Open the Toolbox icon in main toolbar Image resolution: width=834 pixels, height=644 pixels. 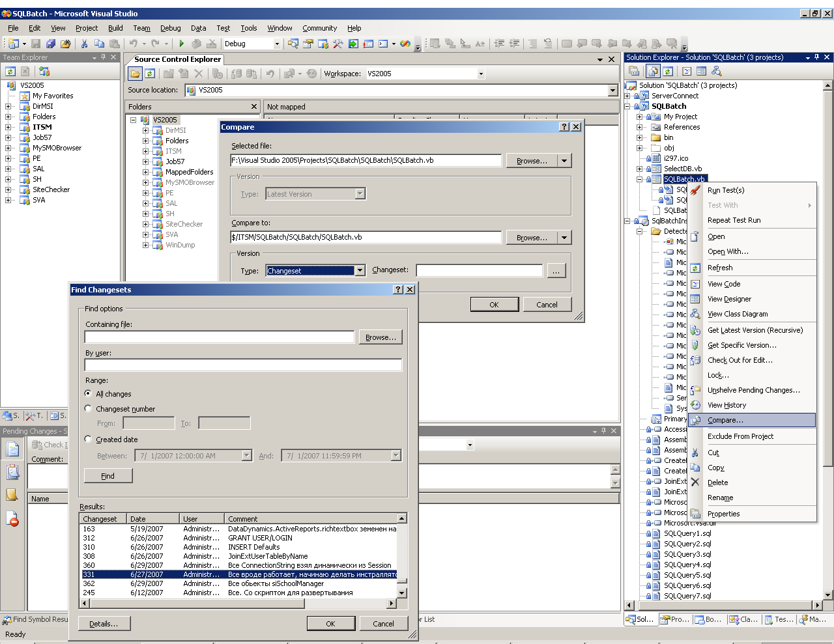point(338,44)
